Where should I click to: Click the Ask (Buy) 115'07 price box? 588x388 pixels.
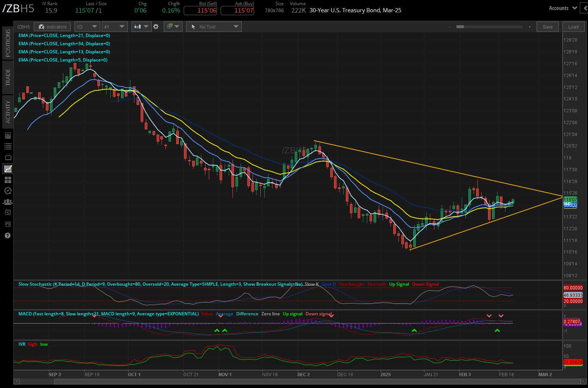237,10
